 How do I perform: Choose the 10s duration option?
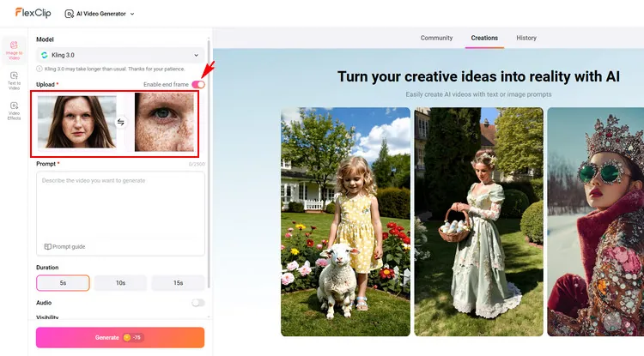pos(120,283)
